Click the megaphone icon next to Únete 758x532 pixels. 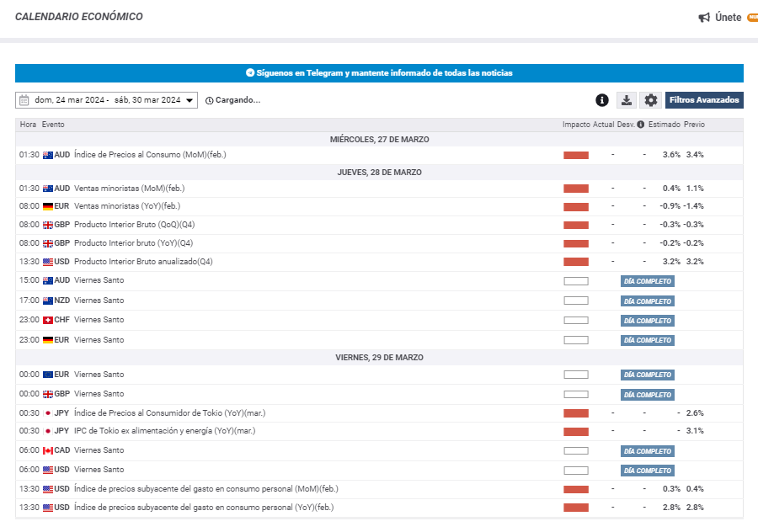(704, 18)
